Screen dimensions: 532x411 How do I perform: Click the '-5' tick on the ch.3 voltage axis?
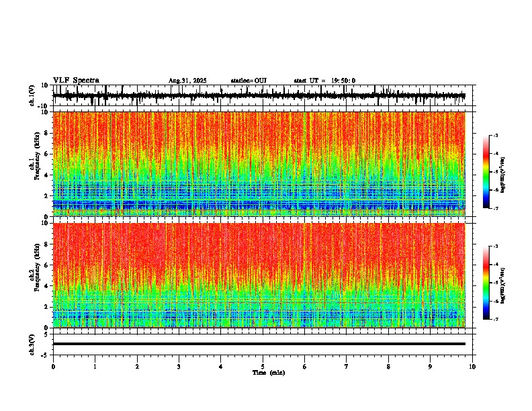click(x=45, y=355)
